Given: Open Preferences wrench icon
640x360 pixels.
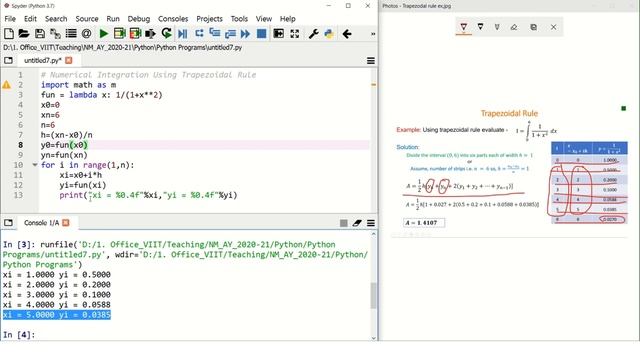Looking at the screenshot, I should [x=313, y=33].
